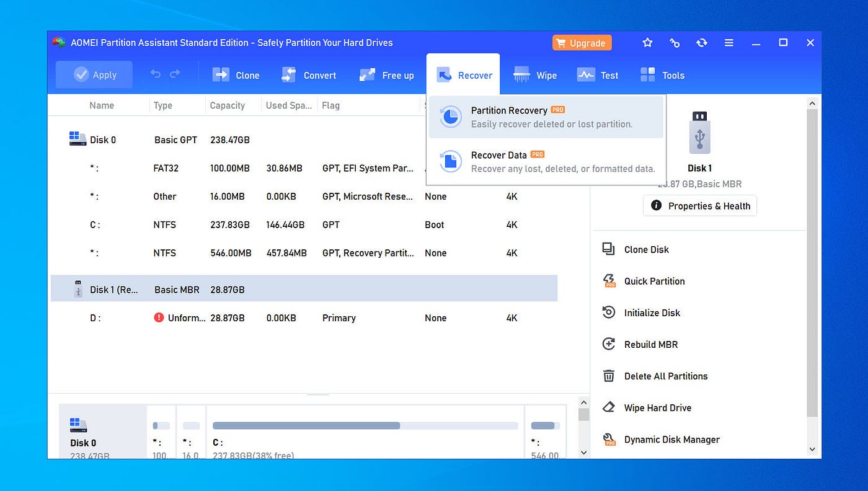Image resolution: width=868 pixels, height=491 pixels.
Task: Click disk map scroll down arrow
Action: pos(583,453)
